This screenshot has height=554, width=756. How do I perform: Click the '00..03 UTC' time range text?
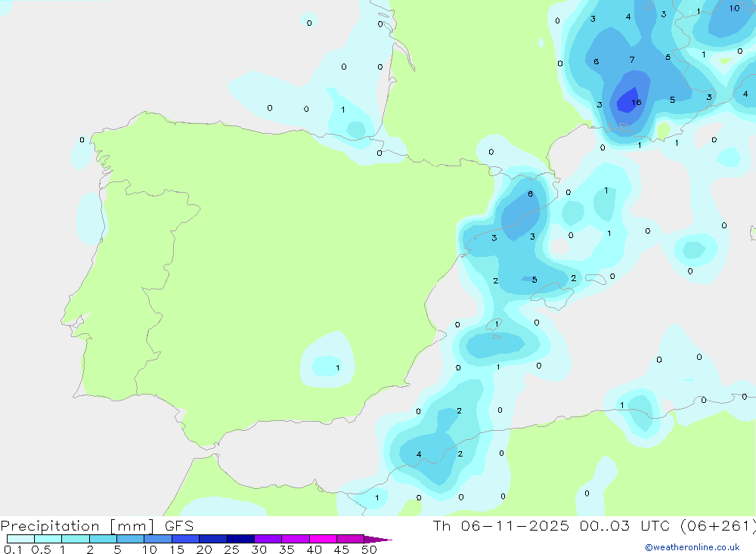pyautogui.click(x=624, y=526)
